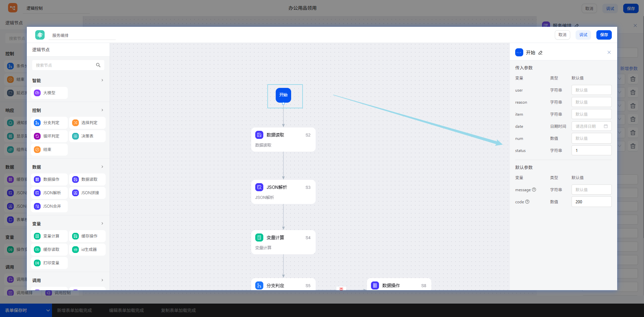Click the 调试 button in dialog
This screenshot has height=317, width=644.
[583, 35]
